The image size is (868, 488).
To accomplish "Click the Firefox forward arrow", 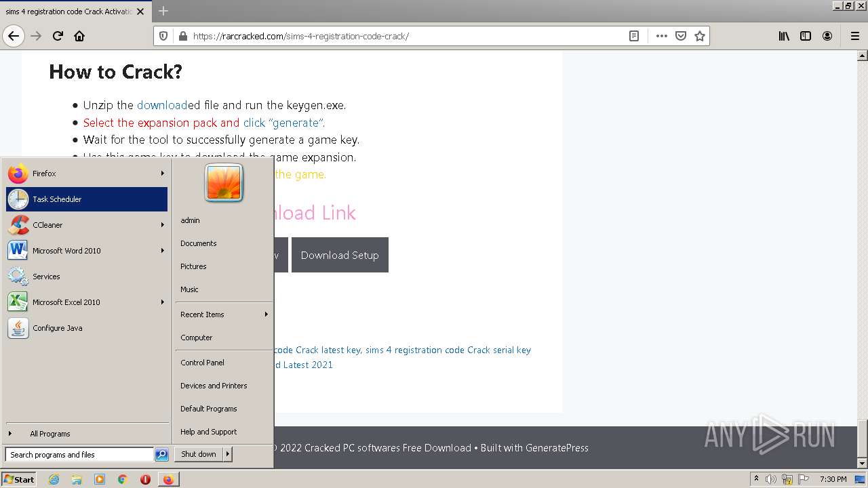I will [x=36, y=36].
